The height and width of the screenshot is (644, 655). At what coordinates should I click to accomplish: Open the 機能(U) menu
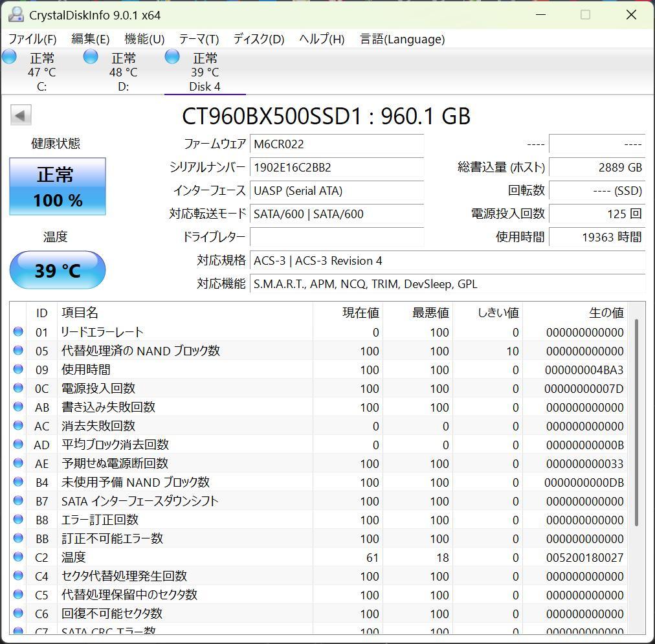click(x=144, y=39)
